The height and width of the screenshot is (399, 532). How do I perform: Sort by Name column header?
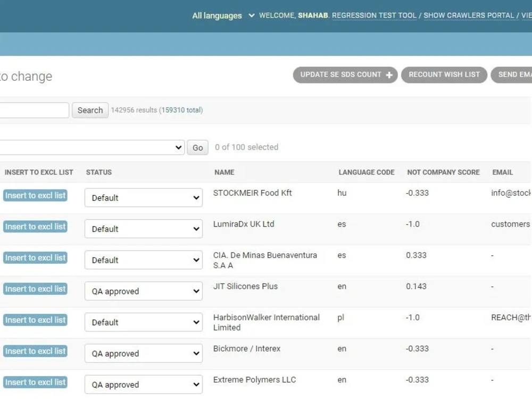click(225, 172)
